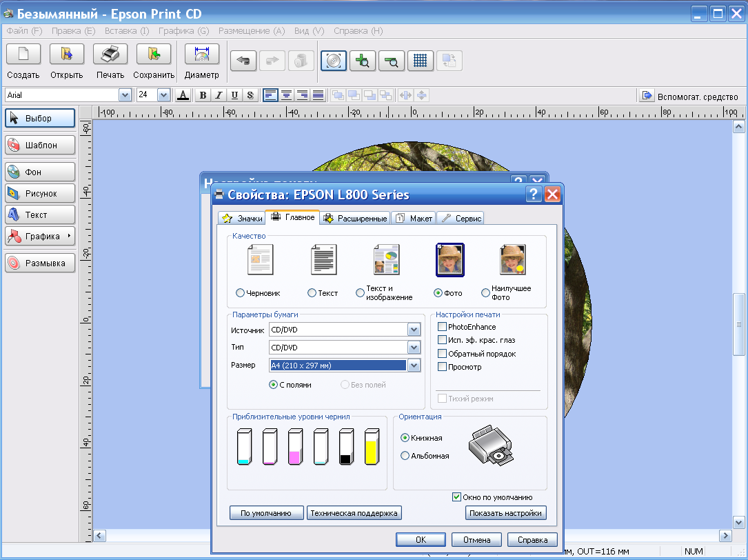748x560 pixels.
Task: Toggle Underline text formatting
Action: tap(234, 95)
